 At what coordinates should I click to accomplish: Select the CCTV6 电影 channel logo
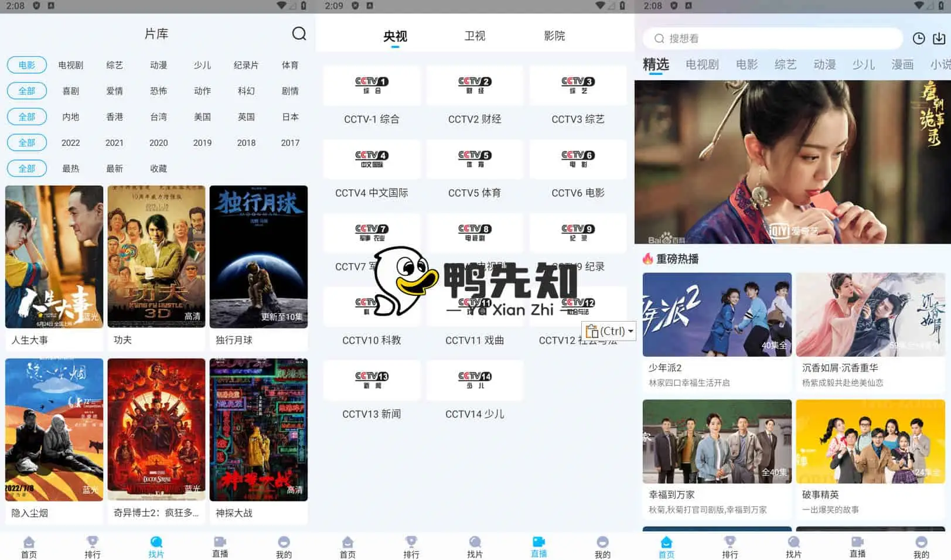pyautogui.click(x=578, y=159)
